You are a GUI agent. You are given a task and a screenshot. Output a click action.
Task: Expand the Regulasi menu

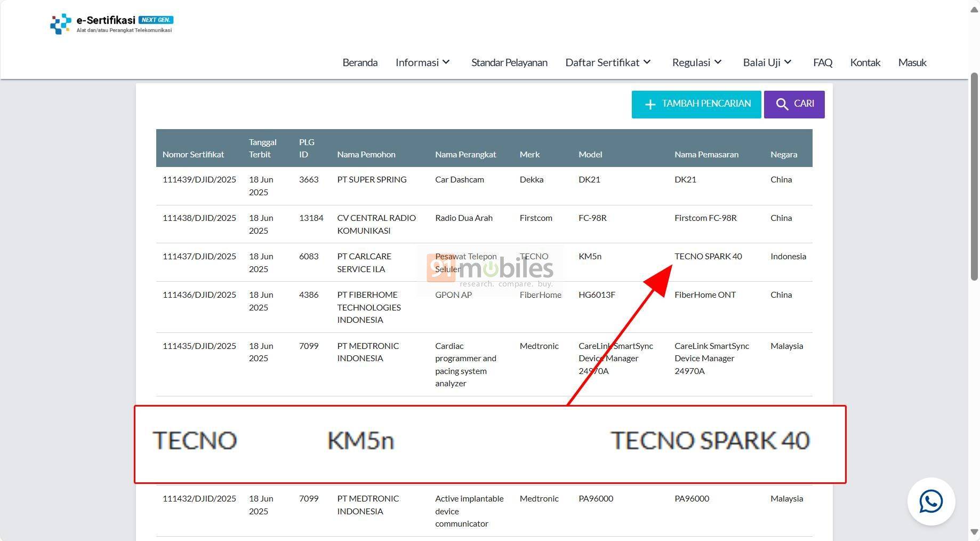(x=697, y=62)
